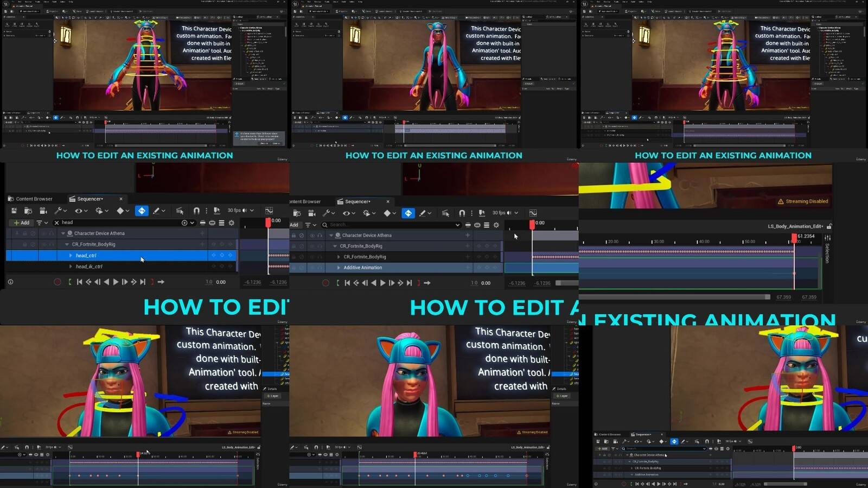Select the head_ik_ctrl track name

point(89,267)
